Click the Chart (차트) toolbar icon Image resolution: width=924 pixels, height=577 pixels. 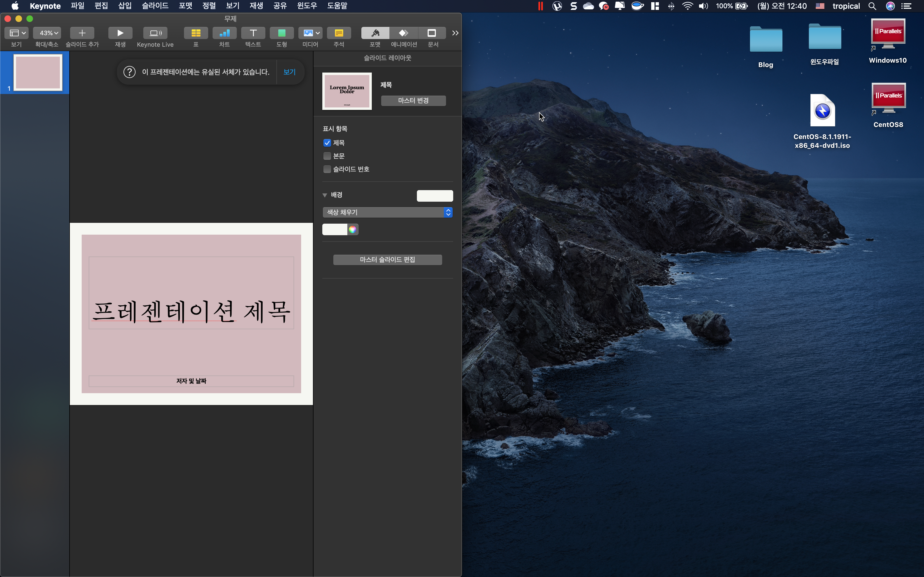tap(224, 33)
